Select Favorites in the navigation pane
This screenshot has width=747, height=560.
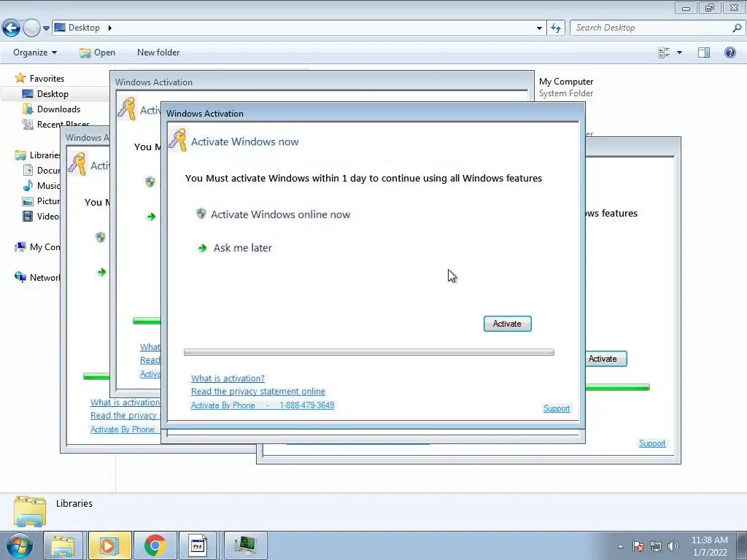[47, 79]
